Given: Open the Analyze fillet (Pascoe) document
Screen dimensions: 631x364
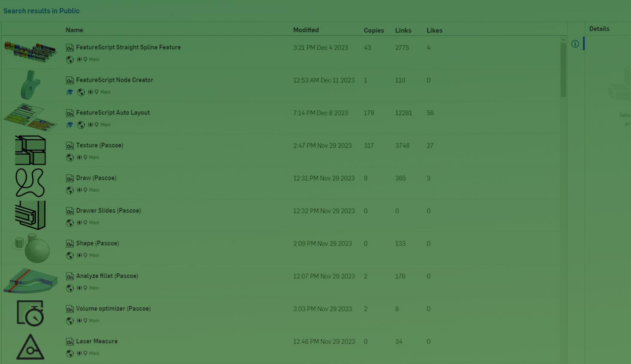Looking at the screenshot, I should 107,276.
